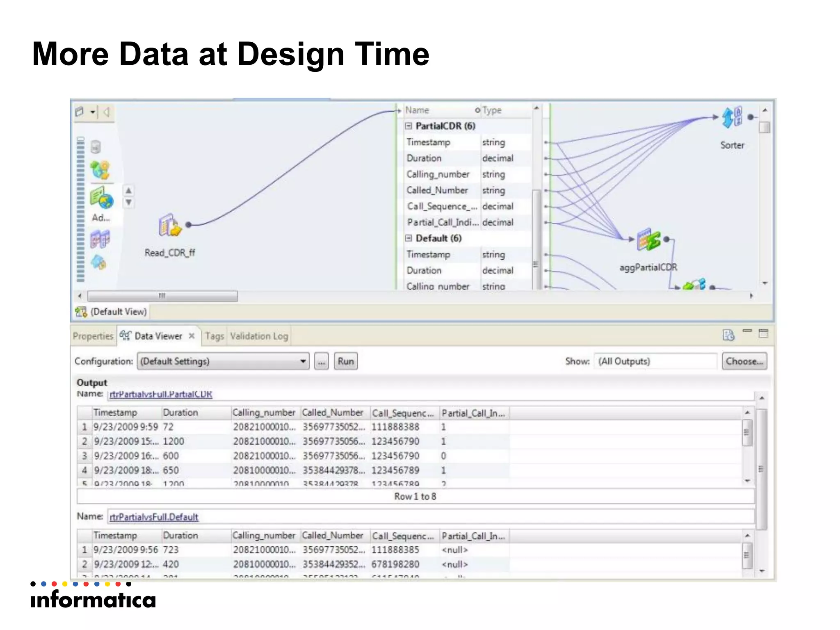840x630 pixels.
Task: Click the Name column header in ports
Action: click(442, 110)
